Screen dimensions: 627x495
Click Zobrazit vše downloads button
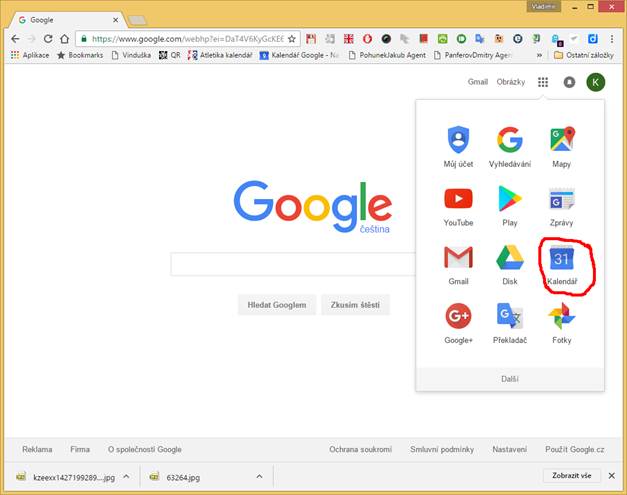571,476
